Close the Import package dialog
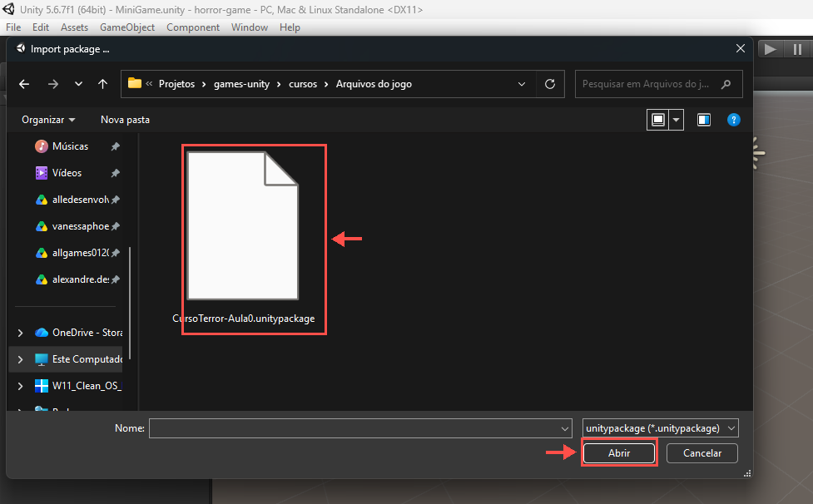 click(741, 48)
